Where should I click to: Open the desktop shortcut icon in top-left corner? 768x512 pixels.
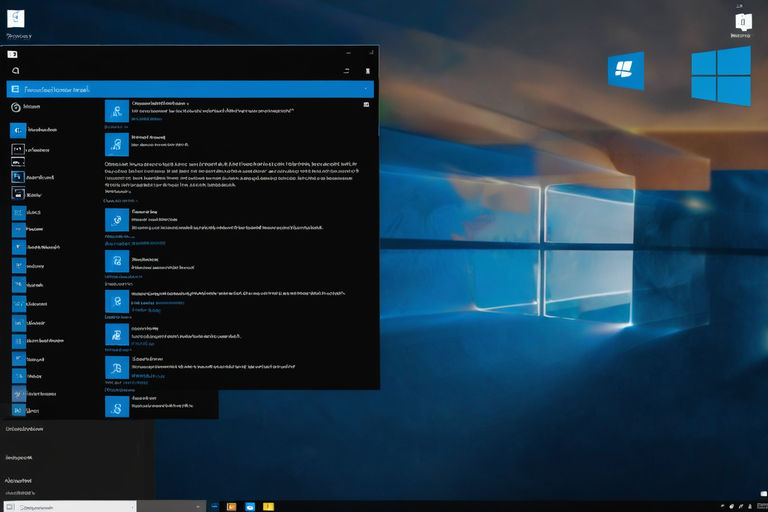pyautogui.click(x=16, y=19)
